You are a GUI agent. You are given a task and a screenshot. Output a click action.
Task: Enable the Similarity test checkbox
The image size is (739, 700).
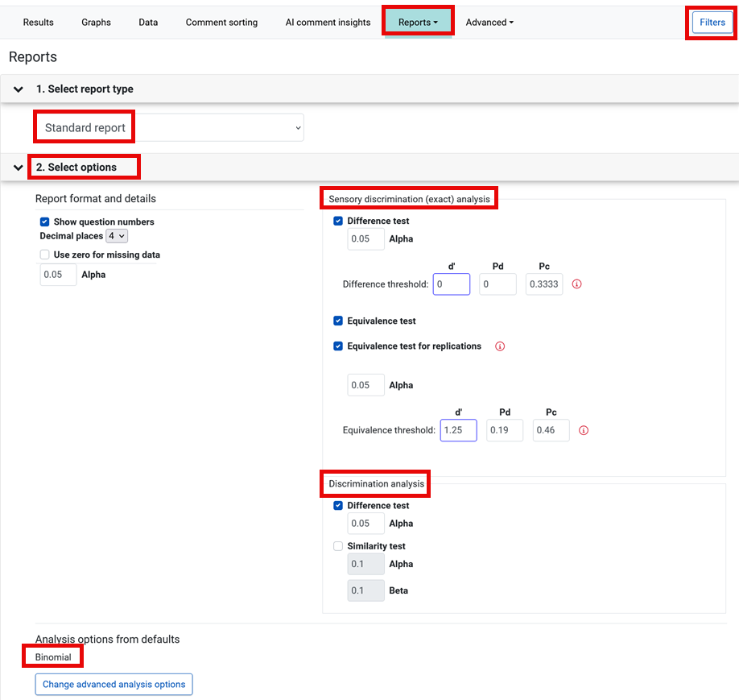(338, 546)
